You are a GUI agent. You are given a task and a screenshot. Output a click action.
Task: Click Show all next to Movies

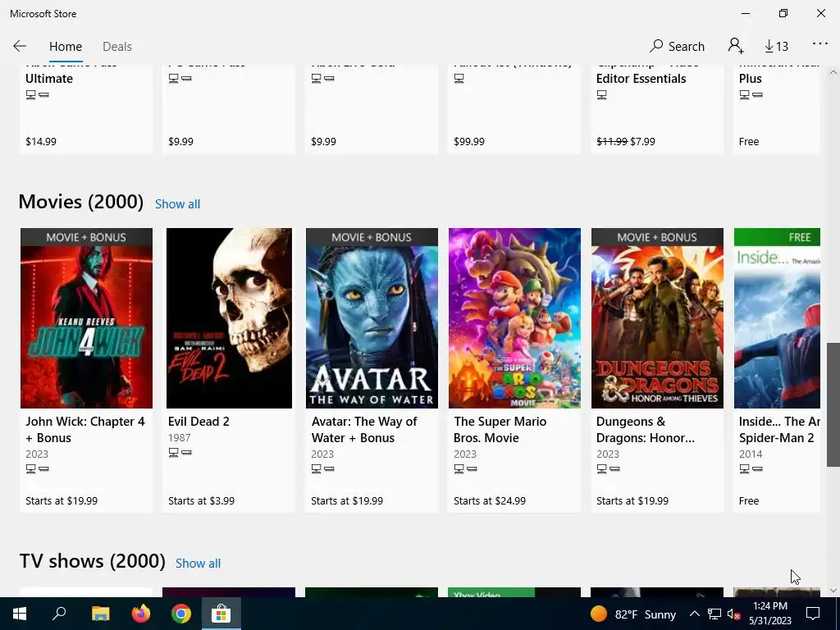pyautogui.click(x=177, y=204)
